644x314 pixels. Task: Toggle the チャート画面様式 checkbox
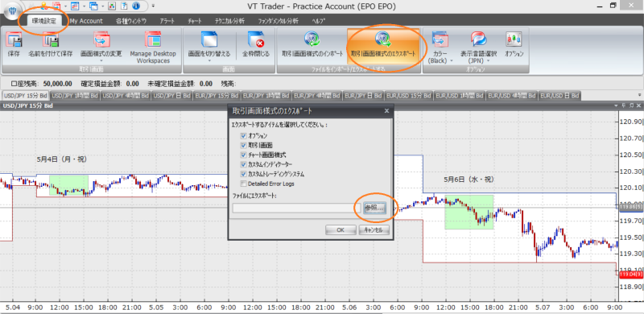[x=244, y=155]
